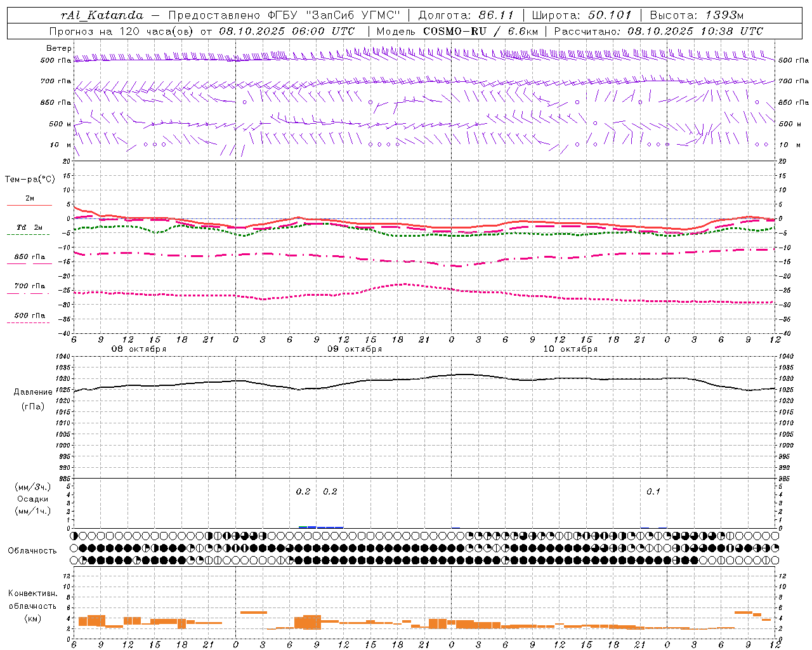Image resolution: width=812 pixels, height=650 pixels.
Task: Click the Долгота: 86.11 value
Action: click(466, 15)
